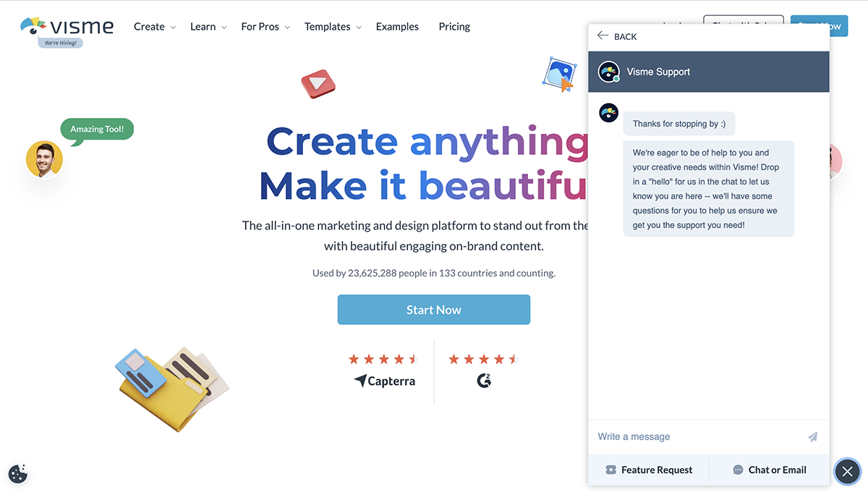
Task: Open the For Pros dropdown
Action: pyautogui.click(x=265, y=27)
